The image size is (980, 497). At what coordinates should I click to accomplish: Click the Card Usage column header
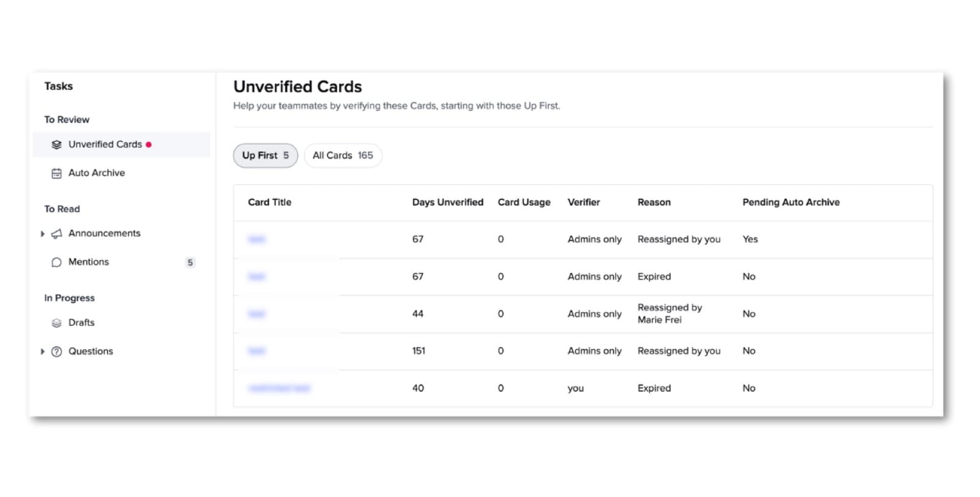pos(524,202)
